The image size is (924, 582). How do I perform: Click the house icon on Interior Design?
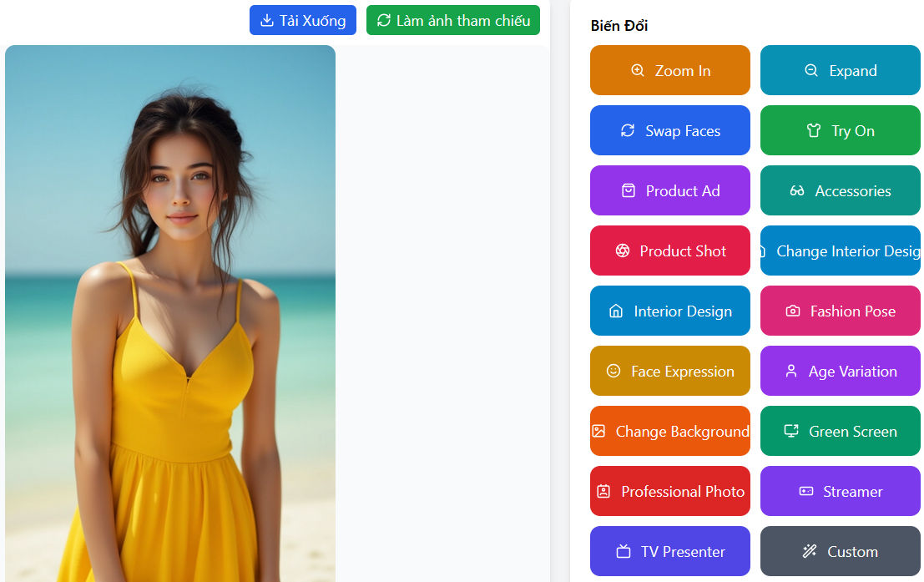[x=616, y=311]
